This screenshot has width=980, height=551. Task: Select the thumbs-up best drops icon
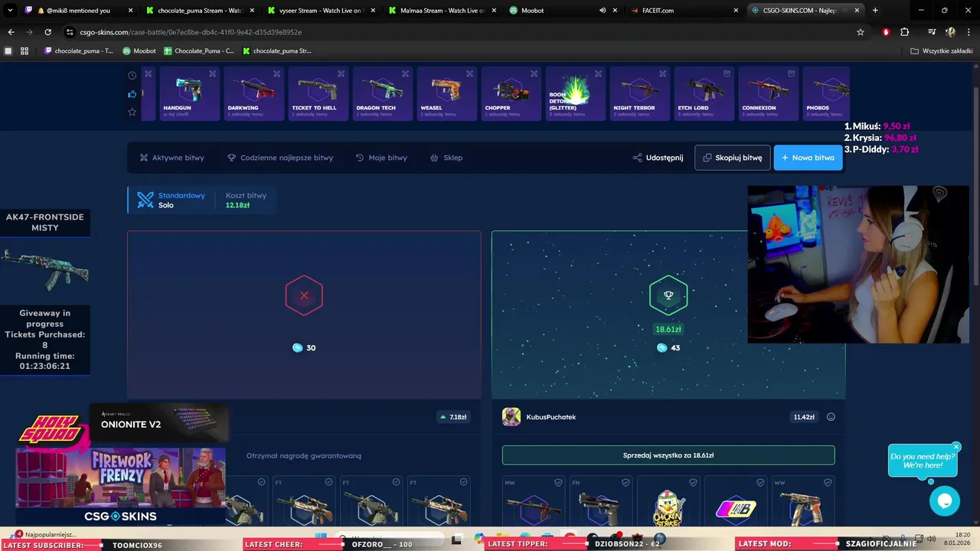pyautogui.click(x=132, y=93)
